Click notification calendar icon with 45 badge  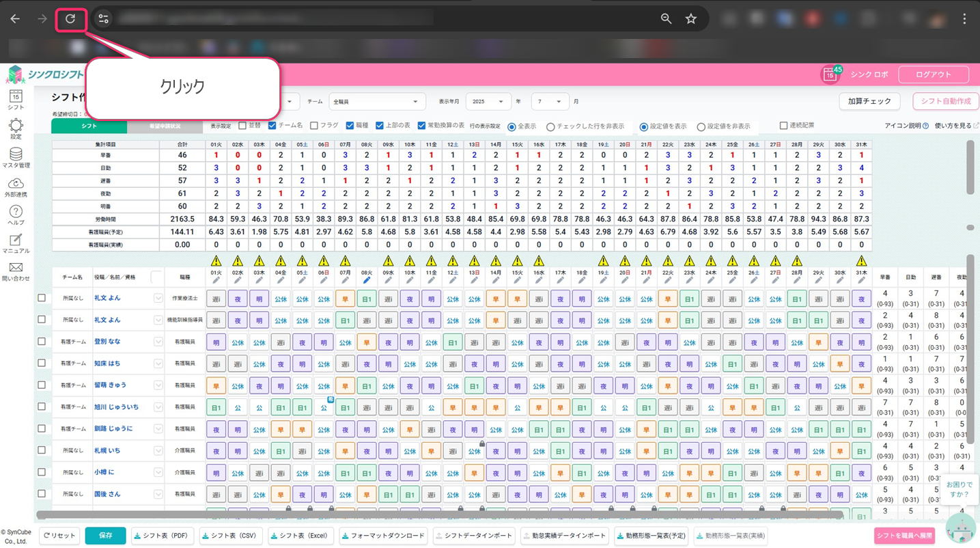pos(830,74)
